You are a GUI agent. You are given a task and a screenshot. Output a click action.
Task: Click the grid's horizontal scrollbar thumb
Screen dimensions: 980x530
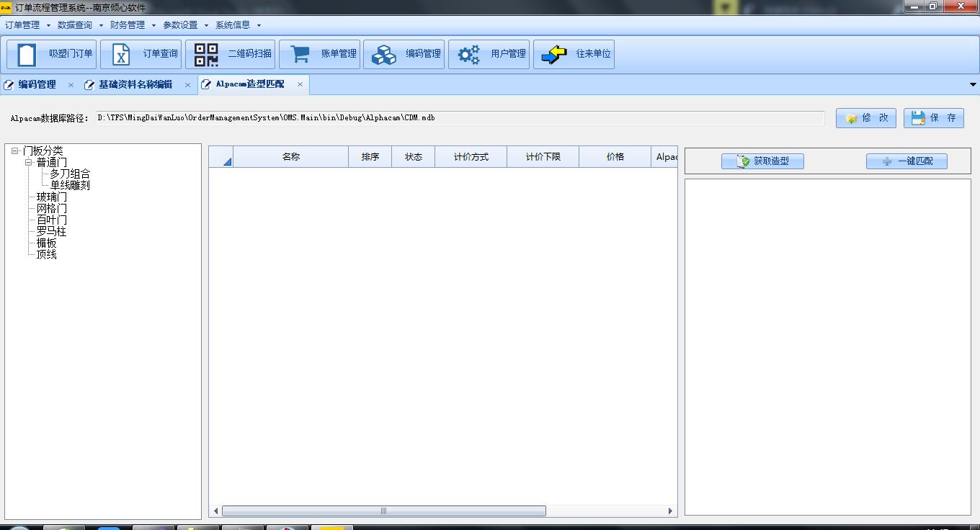[x=383, y=511]
